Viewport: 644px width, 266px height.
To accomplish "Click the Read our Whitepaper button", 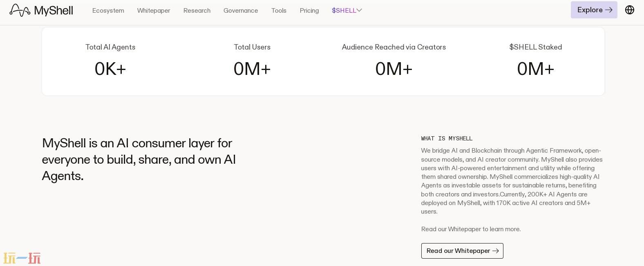I will pos(458,251).
